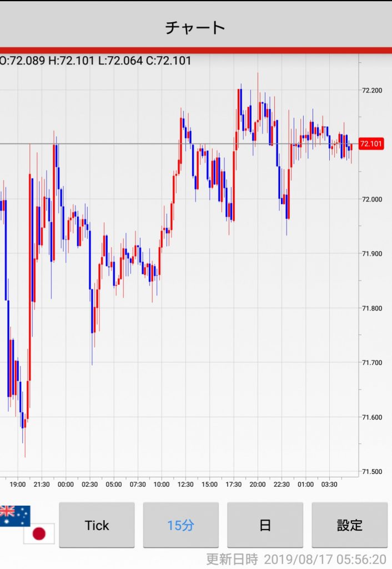The image size is (392, 569).
Task: Click the 71.600 price axis label
Action: point(371,417)
